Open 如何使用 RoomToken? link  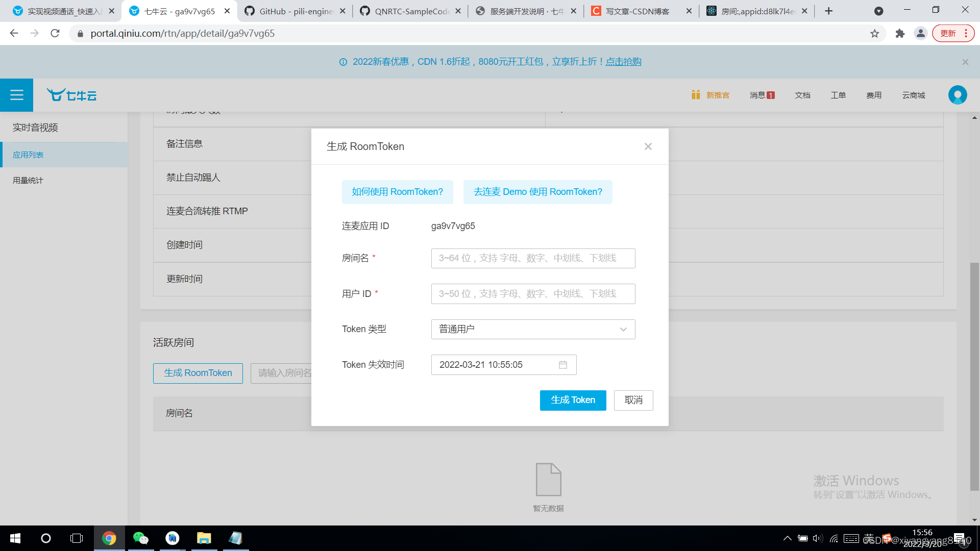(397, 192)
